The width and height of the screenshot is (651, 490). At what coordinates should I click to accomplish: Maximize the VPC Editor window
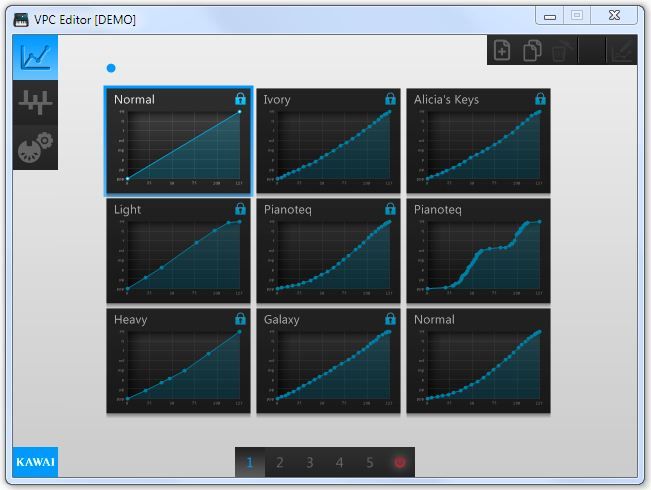click(577, 16)
